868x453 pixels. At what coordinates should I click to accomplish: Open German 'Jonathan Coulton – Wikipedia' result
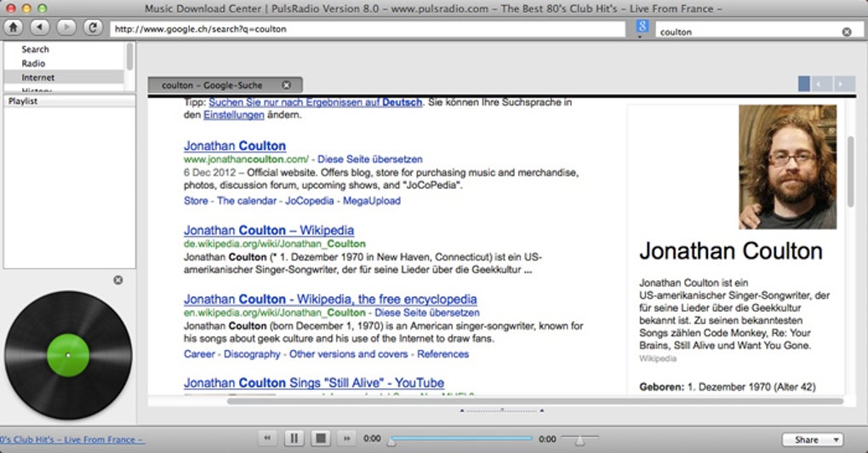tap(268, 230)
